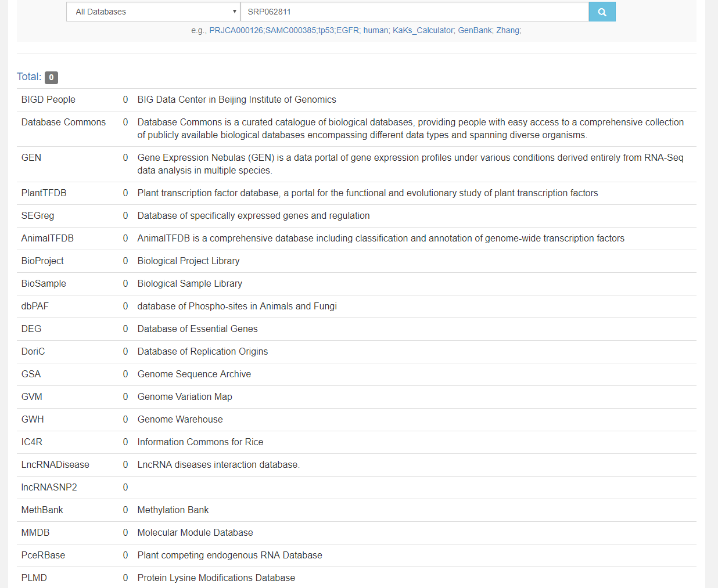Click the Gene Expression Nebulas description

(411, 164)
